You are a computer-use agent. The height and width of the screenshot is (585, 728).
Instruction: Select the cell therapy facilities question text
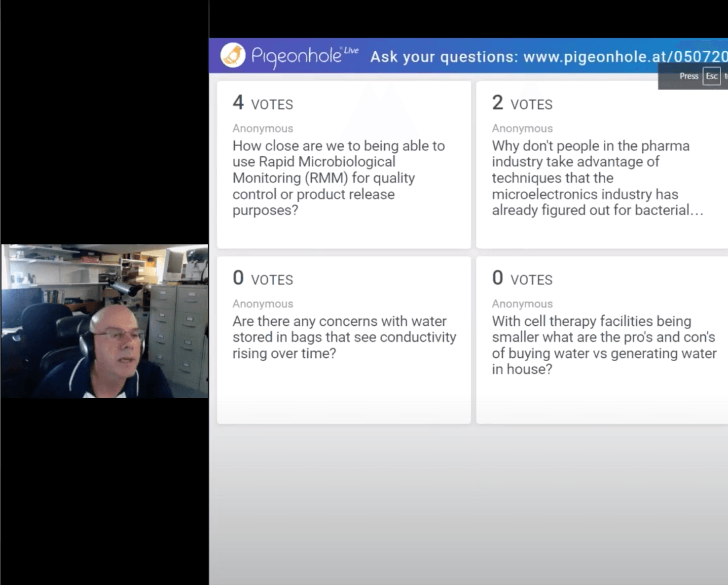pyautogui.click(x=604, y=345)
